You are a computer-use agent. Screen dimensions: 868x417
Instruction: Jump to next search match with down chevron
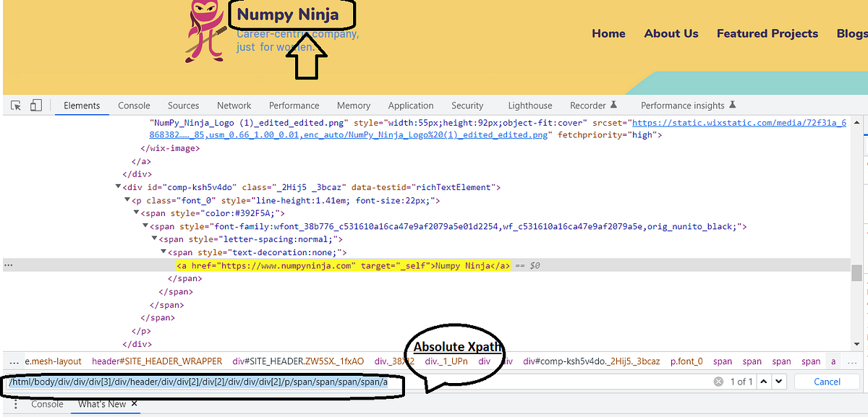point(778,382)
